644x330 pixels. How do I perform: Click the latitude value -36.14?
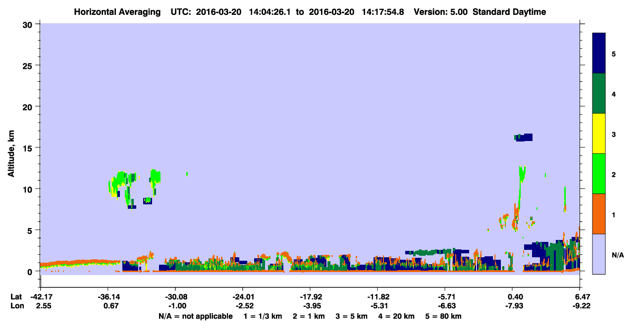107,297
